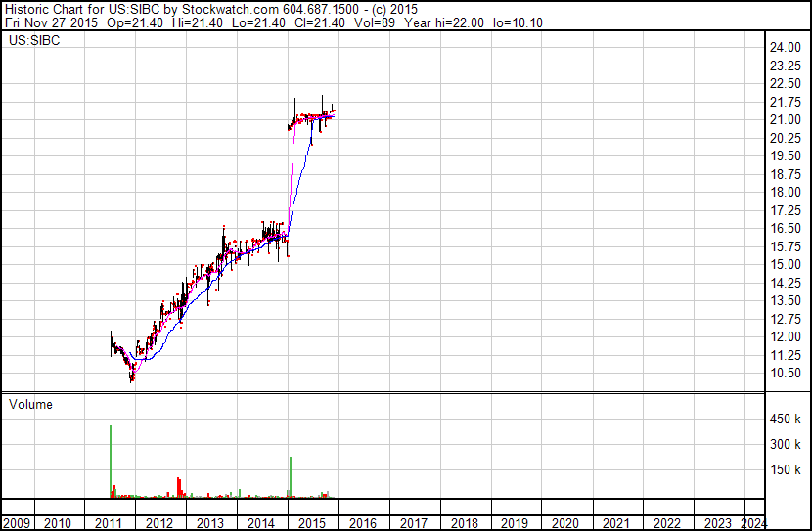Click the Vol=89 value in header

[375, 22]
